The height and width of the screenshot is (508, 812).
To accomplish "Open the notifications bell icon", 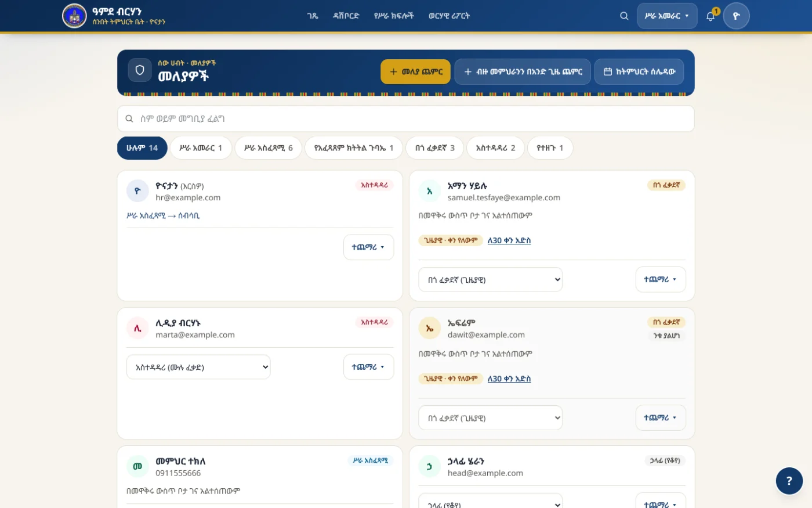I will (710, 16).
